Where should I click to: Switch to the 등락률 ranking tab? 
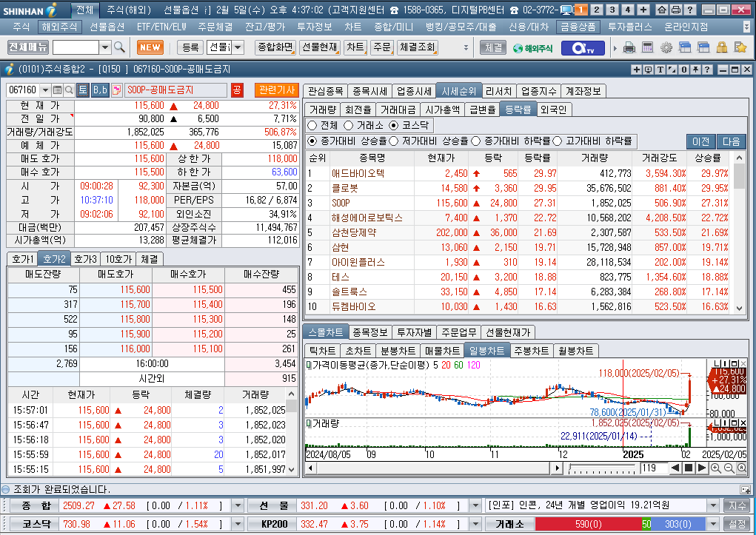pyautogui.click(x=518, y=110)
